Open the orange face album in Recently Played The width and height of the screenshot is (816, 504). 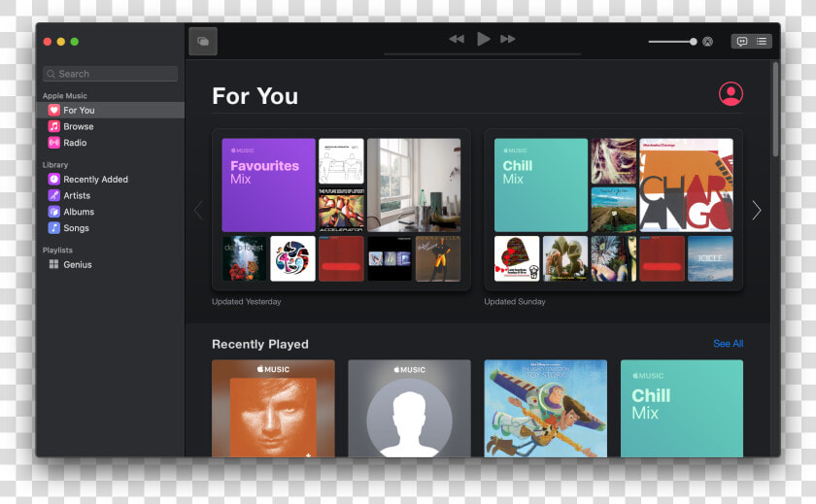(x=273, y=408)
